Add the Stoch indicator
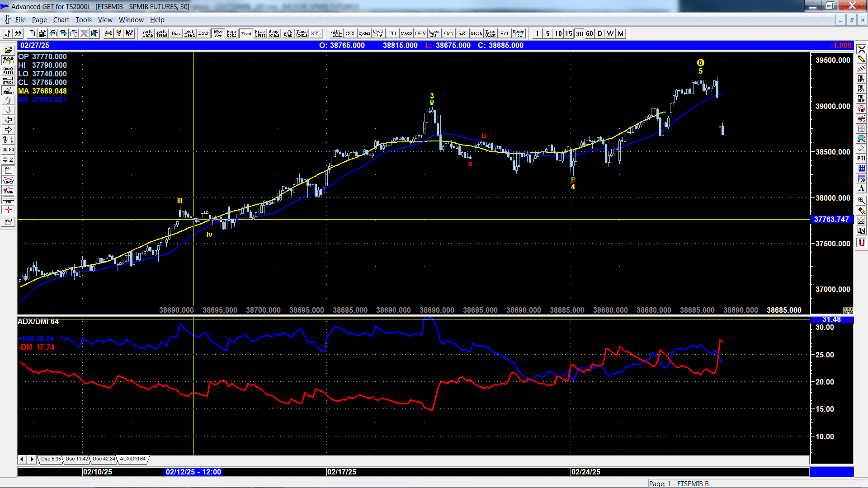 click(476, 33)
